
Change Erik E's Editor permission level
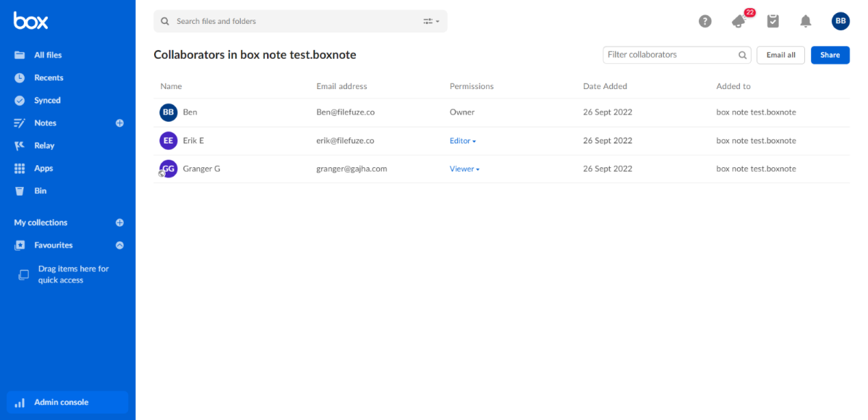pyautogui.click(x=462, y=140)
